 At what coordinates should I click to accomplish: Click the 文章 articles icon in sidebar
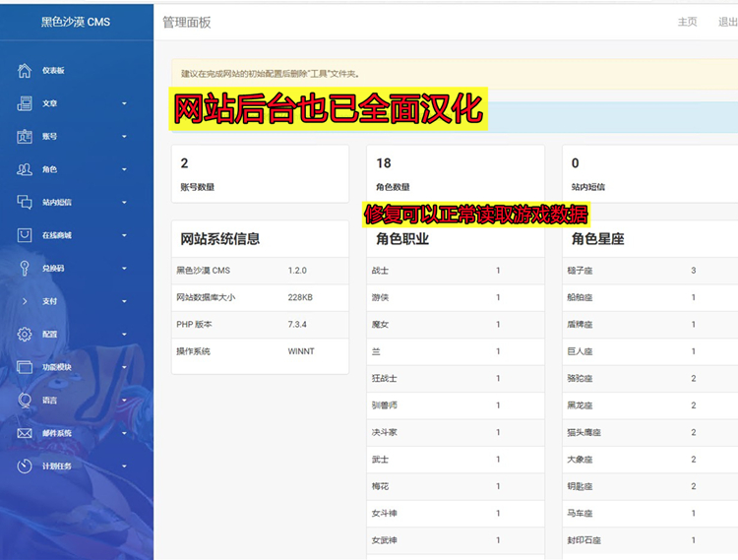pos(25,103)
